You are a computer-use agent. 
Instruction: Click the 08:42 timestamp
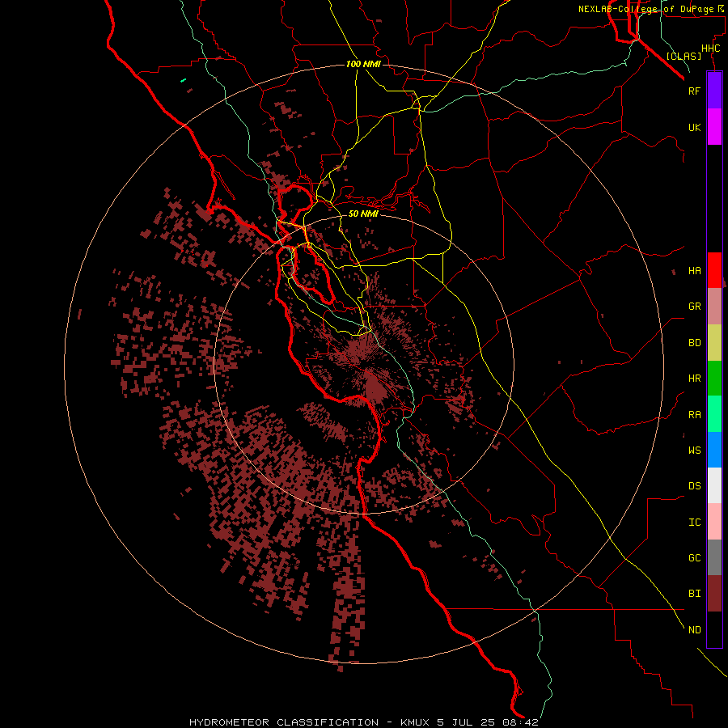520,722
